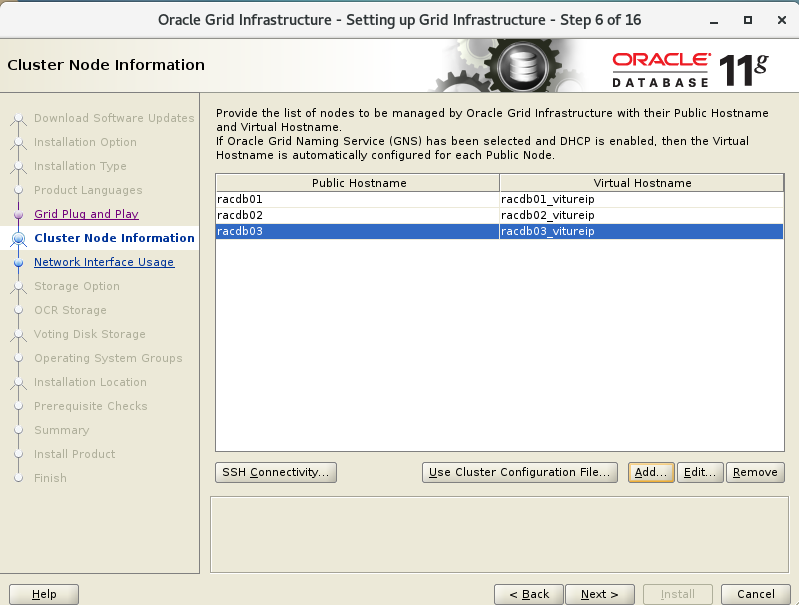The height and width of the screenshot is (605, 799).
Task: Click the Virtual Hostname column header
Action: (x=642, y=183)
